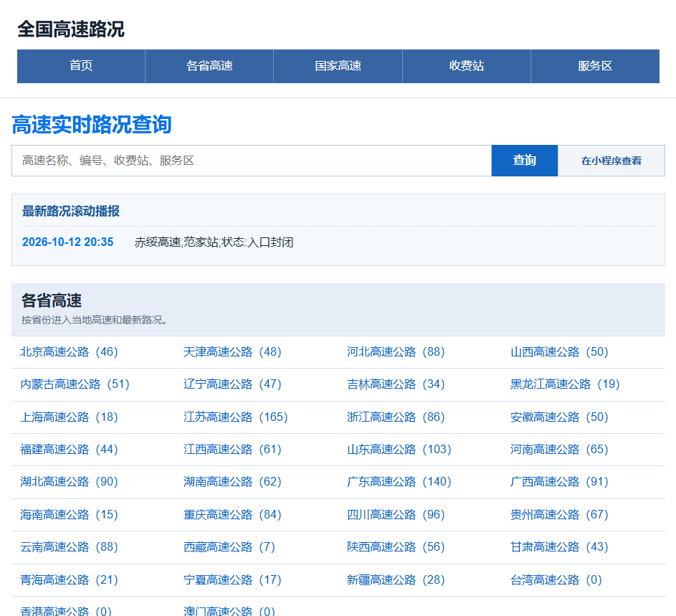Open 辽宁高速公路 (47) link
The height and width of the screenshot is (616, 676).
click(x=232, y=384)
